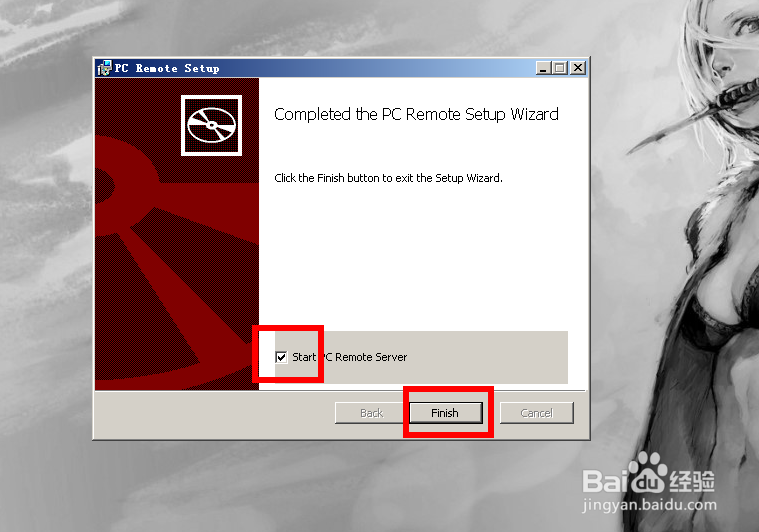Minimize the PC Remote Setup window

[544, 68]
